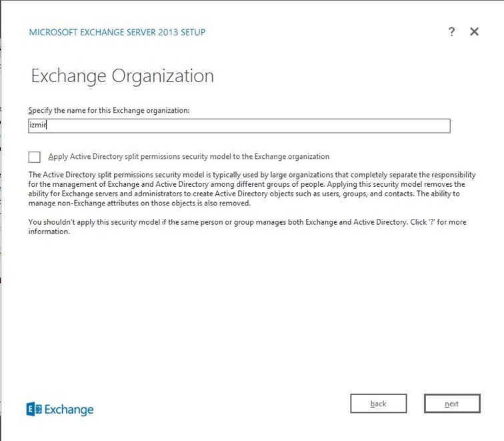Return to the previous step with back

[x=378, y=404]
